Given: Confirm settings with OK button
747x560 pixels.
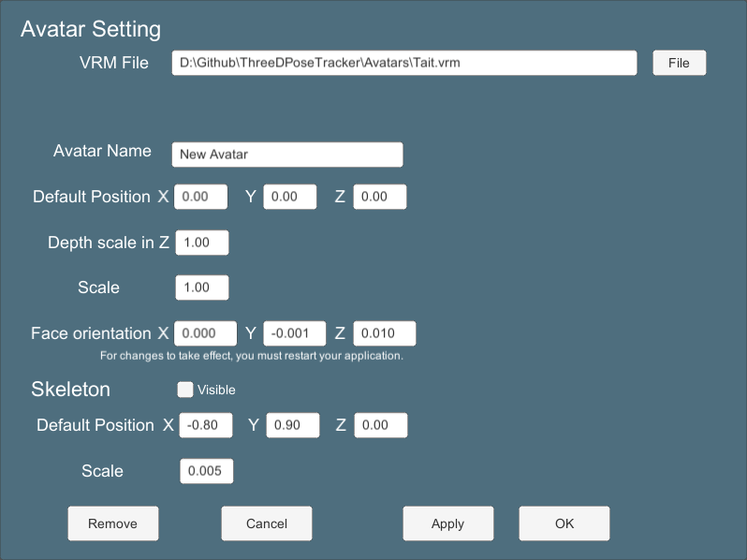Looking at the screenshot, I should pos(564,523).
